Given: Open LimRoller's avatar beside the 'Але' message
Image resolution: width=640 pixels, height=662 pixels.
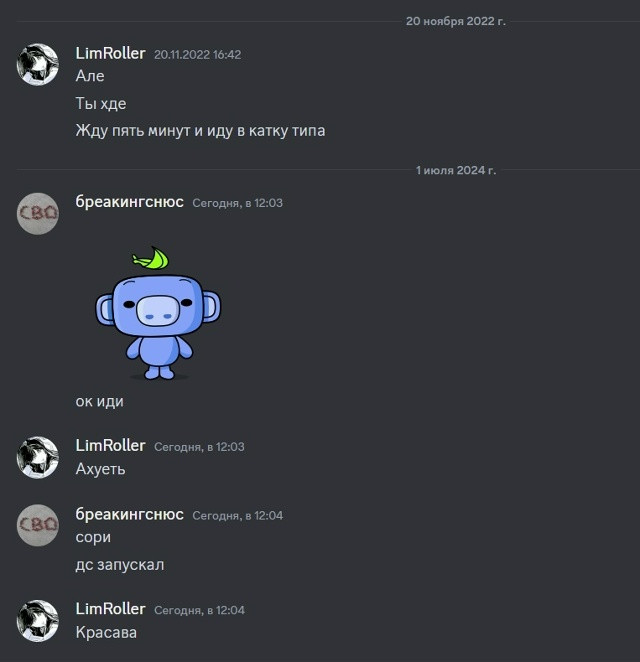Looking at the screenshot, I should click(38, 65).
